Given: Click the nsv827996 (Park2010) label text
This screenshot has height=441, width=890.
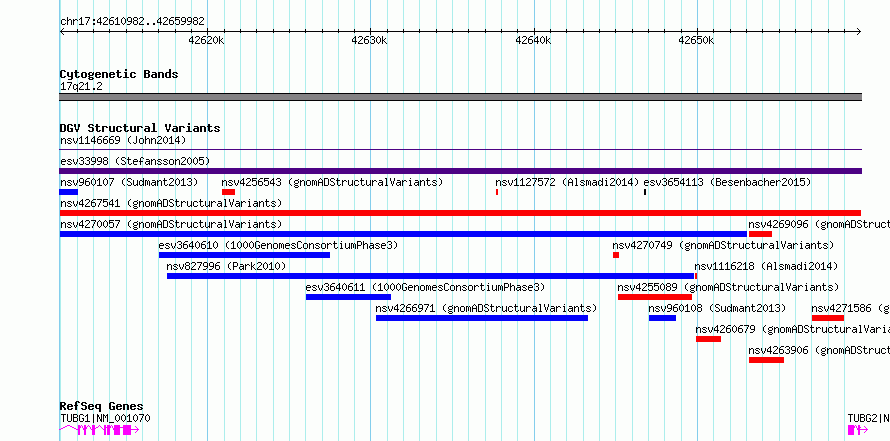Looking at the screenshot, I should tap(226, 266).
